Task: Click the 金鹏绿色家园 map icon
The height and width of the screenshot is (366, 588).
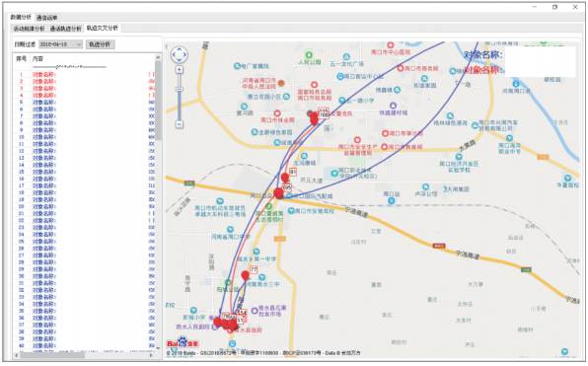Action: pyautogui.click(x=255, y=132)
